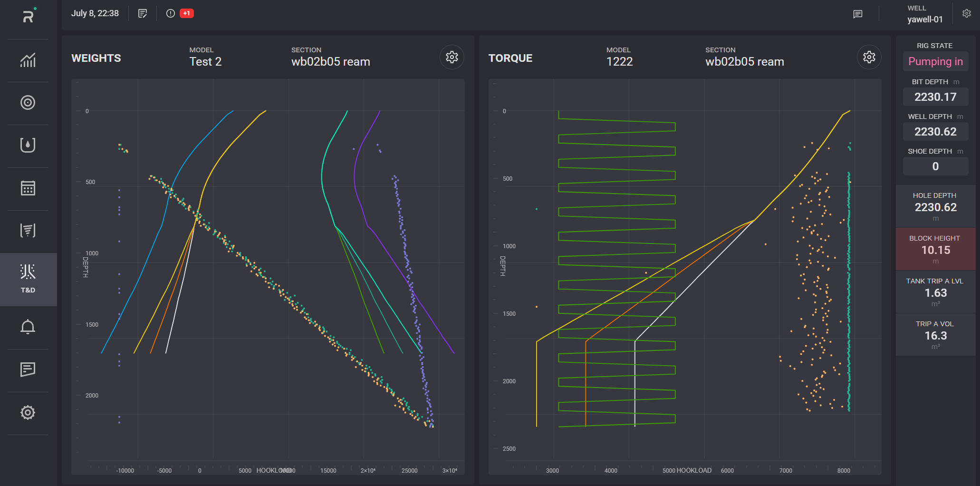This screenshot has width=980, height=486.
Task: Select the yawell-01 well name
Action: [x=925, y=19]
